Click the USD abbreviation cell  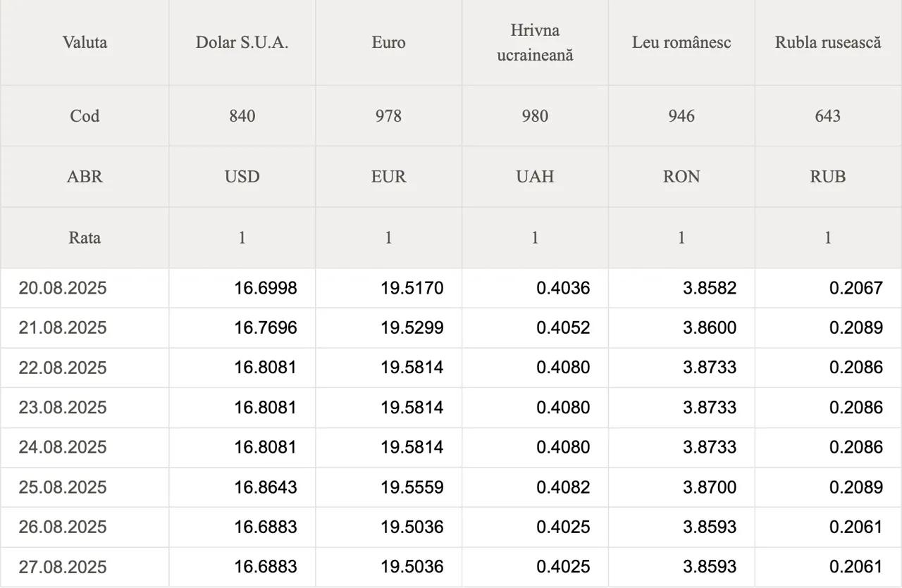(242, 177)
